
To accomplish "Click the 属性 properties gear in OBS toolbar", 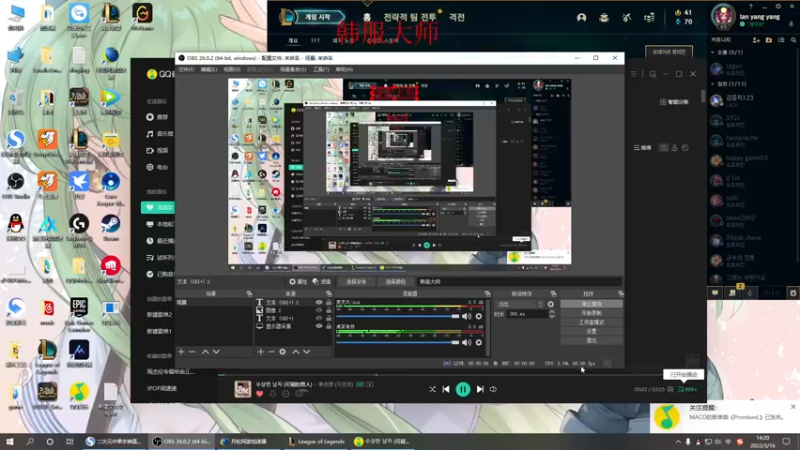I will pos(298,282).
